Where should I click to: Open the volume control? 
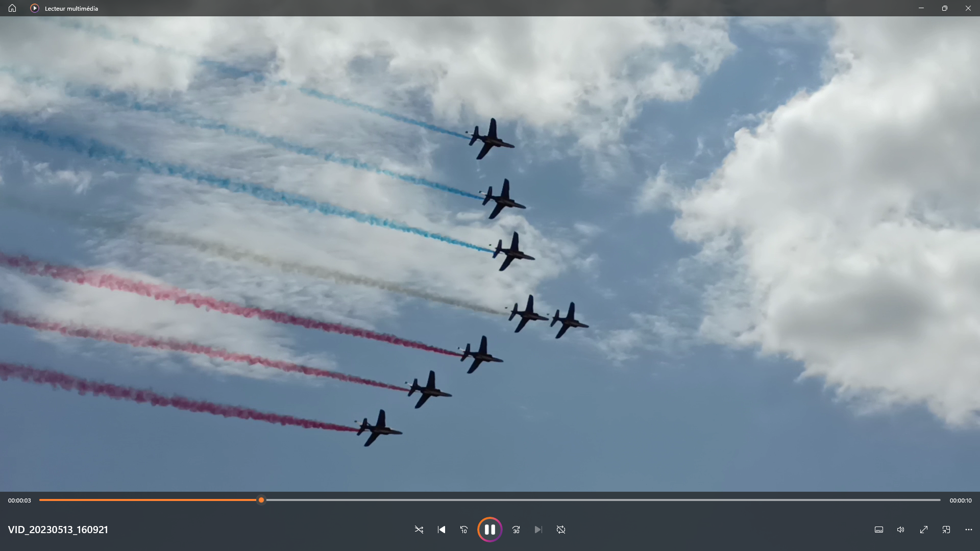click(901, 530)
